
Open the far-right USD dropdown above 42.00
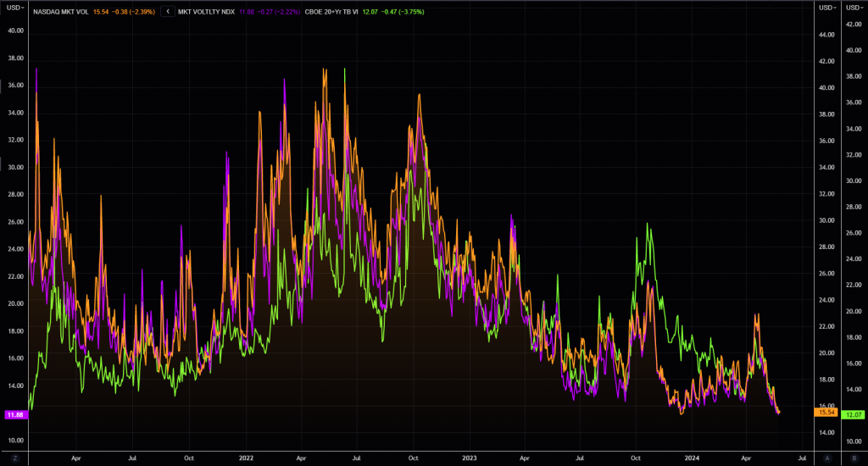853,8
